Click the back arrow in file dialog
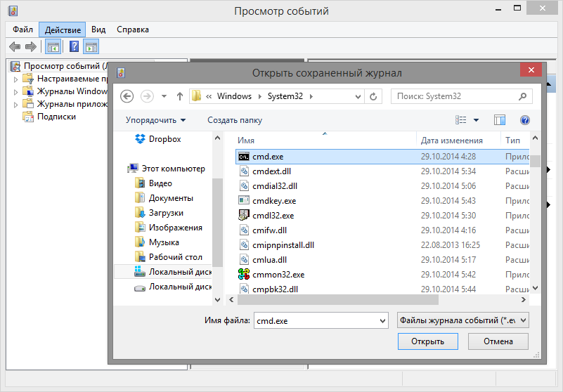This screenshot has width=563, height=392. pyautogui.click(x=127, y=96)
